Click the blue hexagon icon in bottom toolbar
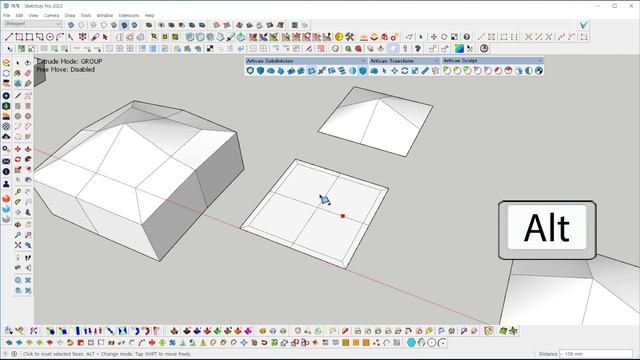 411,343
